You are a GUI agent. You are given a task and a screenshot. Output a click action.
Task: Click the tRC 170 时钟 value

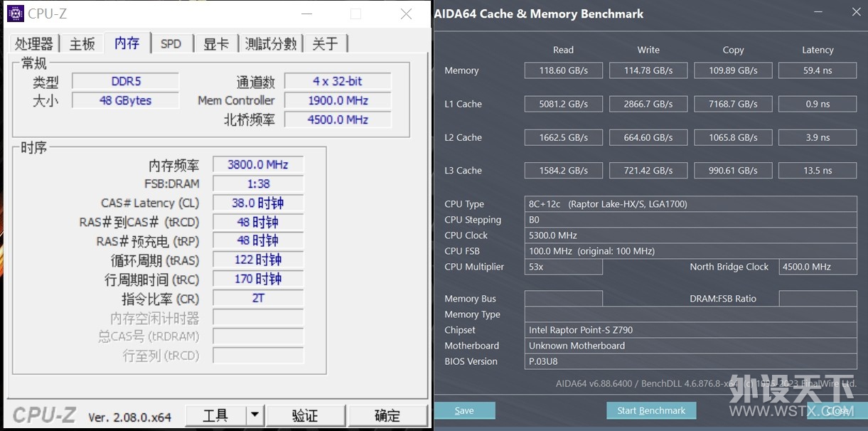tap(258, 279)
